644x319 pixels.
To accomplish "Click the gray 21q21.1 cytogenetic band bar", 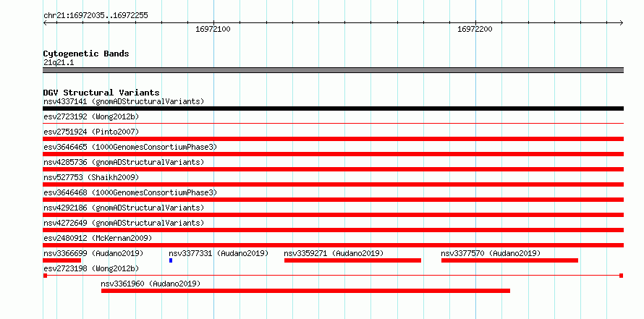I will 333,70.
